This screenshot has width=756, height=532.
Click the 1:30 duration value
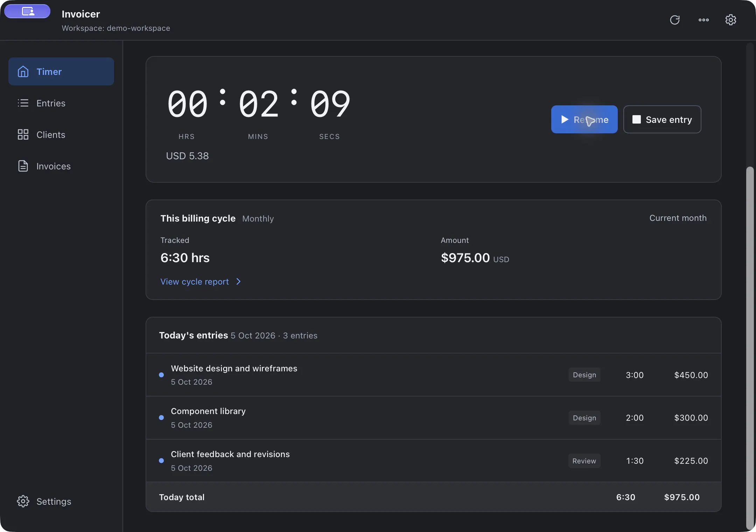click(635, 461)
